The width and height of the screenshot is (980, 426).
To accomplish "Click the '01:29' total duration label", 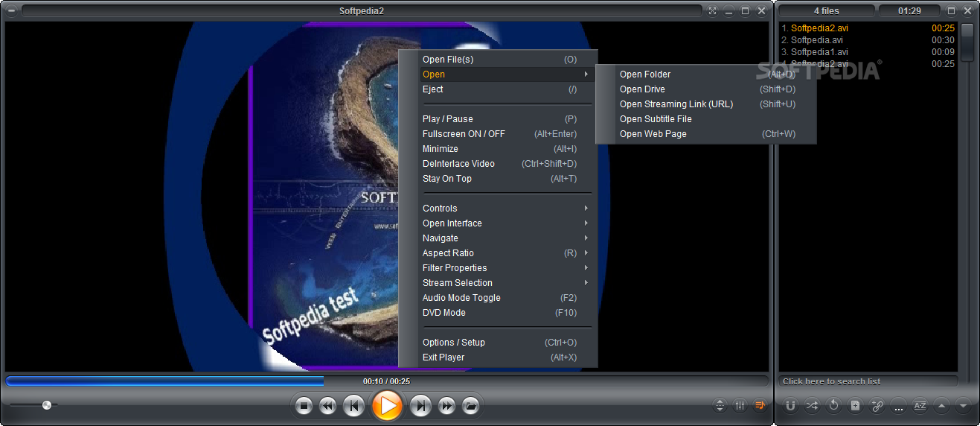I will (909, 11).
